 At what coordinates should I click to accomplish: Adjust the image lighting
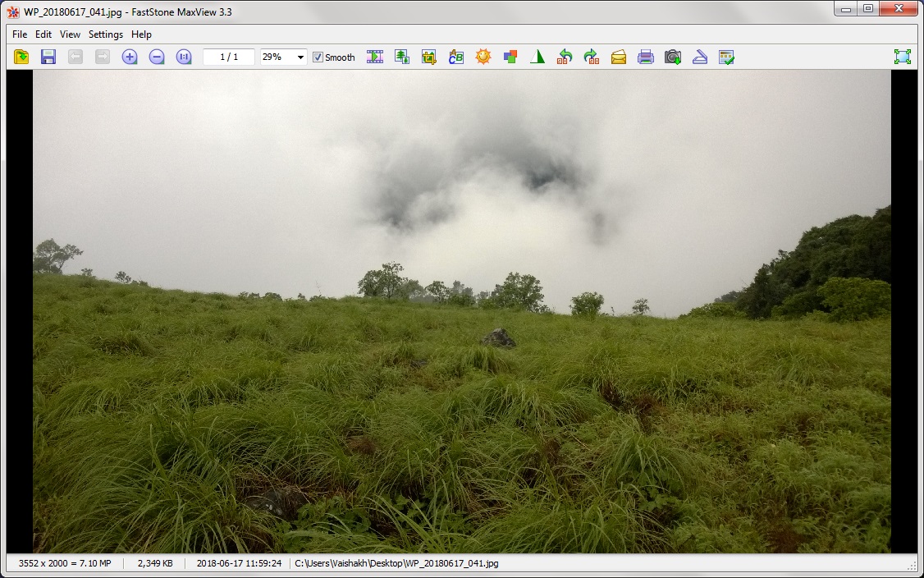point(483,57)
